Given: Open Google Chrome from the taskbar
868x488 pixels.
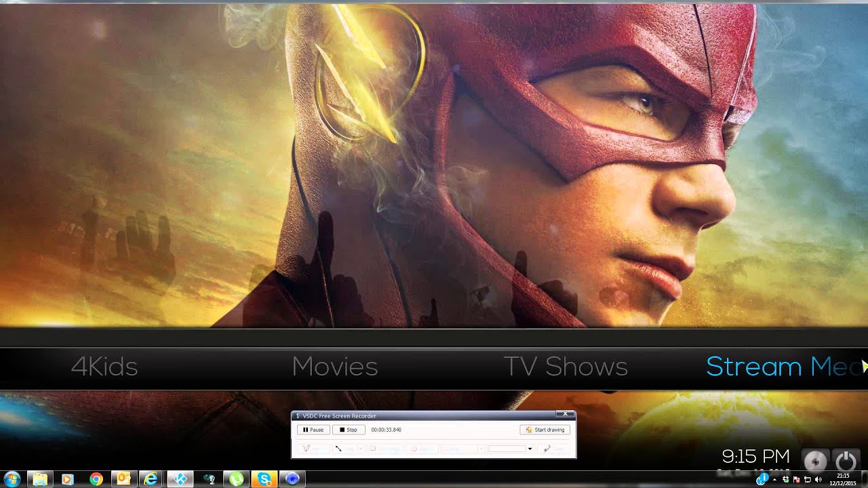Looking at the screenshot, I should click(96, 479).
